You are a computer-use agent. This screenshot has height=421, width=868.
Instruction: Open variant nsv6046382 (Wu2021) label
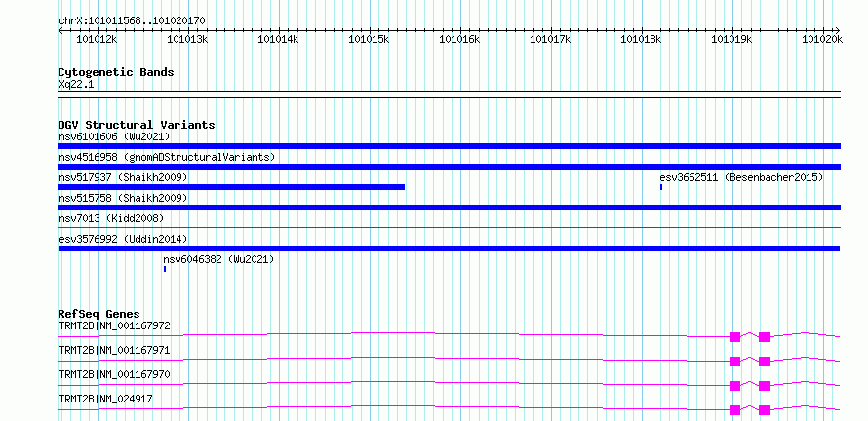[x=218, y=259]
